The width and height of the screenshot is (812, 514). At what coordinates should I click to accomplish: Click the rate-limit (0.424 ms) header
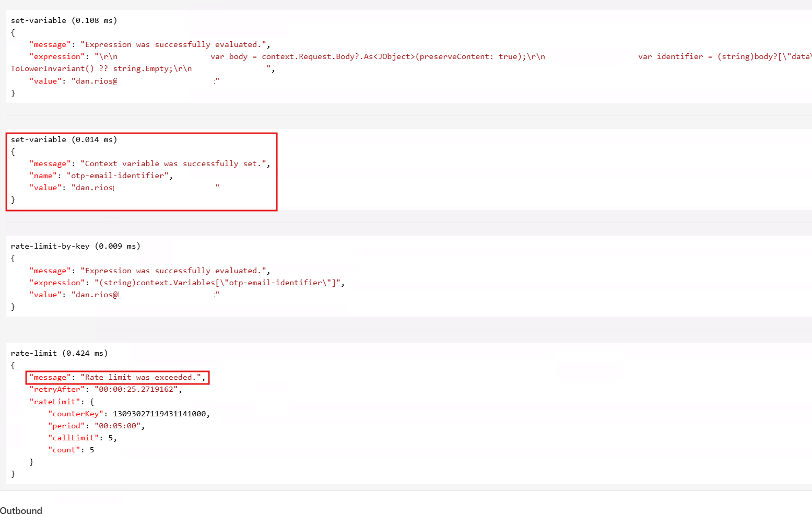[x=59, y=353]
